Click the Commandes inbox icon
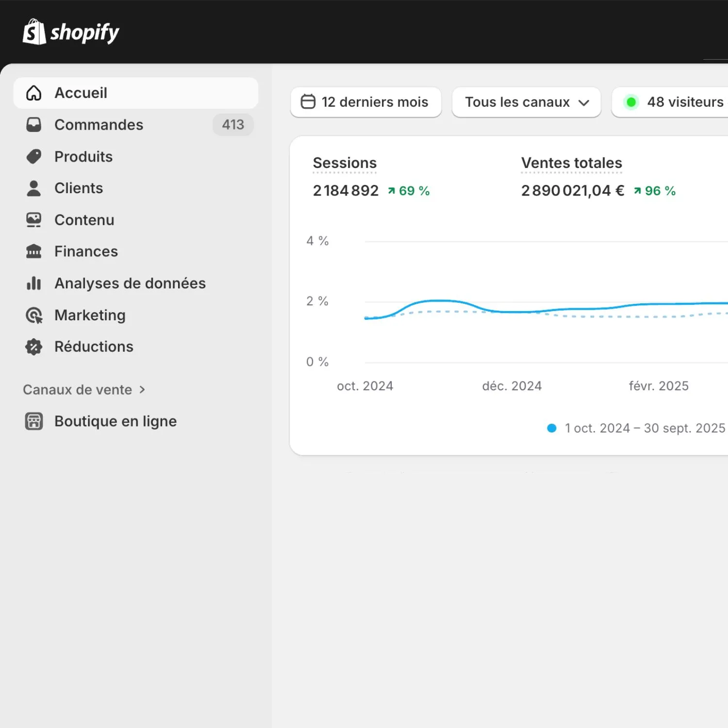 point(33,125)
